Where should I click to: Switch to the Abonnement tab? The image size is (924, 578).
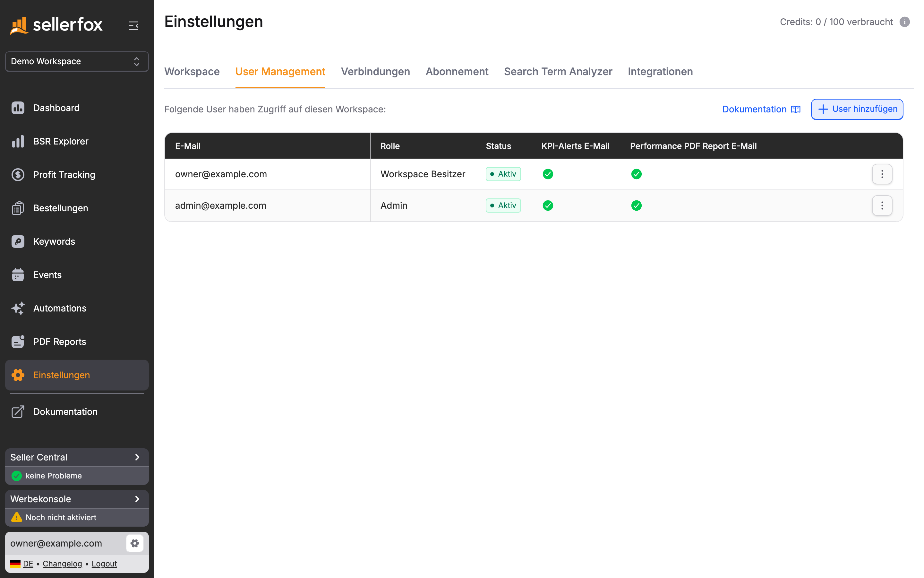pyautogui.click(x=457, y=72)
